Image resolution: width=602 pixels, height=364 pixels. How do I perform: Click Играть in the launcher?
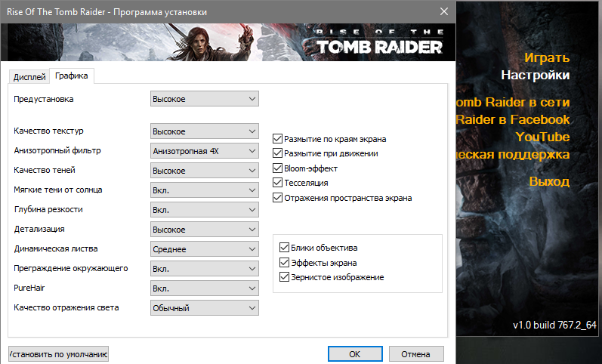[x=547, y=57]
